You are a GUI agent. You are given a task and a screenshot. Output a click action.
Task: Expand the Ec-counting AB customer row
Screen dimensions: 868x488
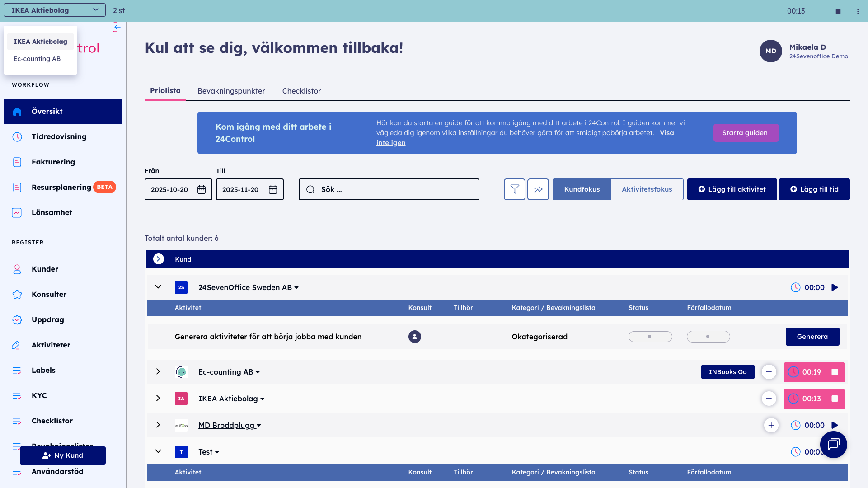tap(158, 371)
